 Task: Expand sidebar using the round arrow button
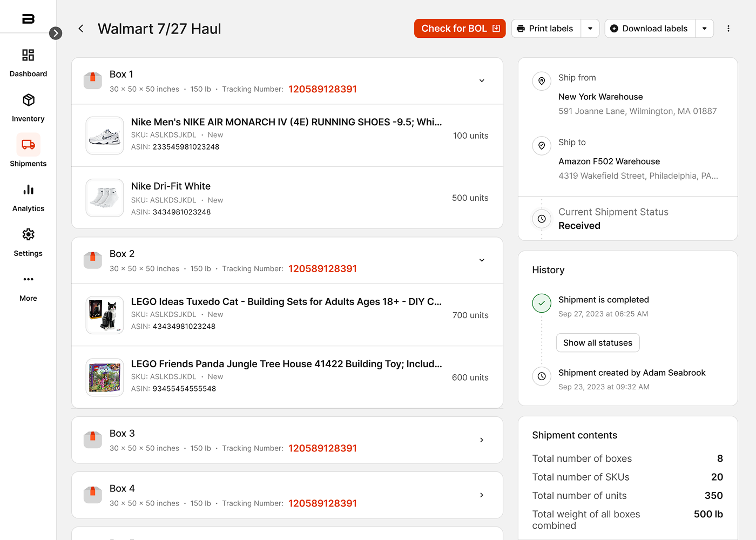[x=56, y=33]
